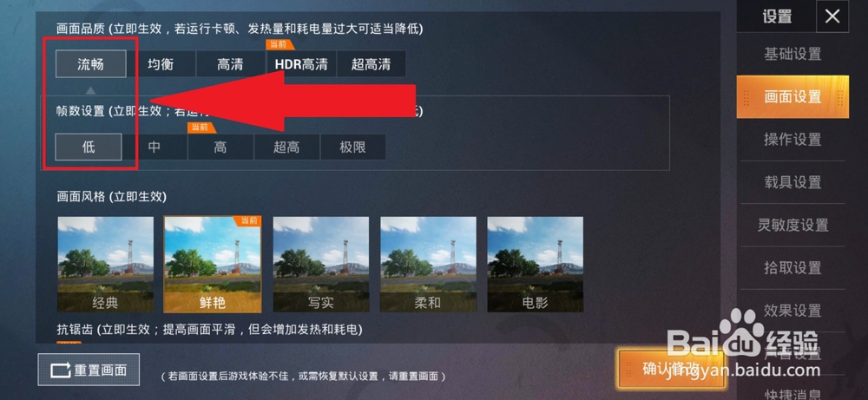Set frame rate to 中
Image resolution: width=868 pixels, height=400 pixels.
click(x=155, y=148)
